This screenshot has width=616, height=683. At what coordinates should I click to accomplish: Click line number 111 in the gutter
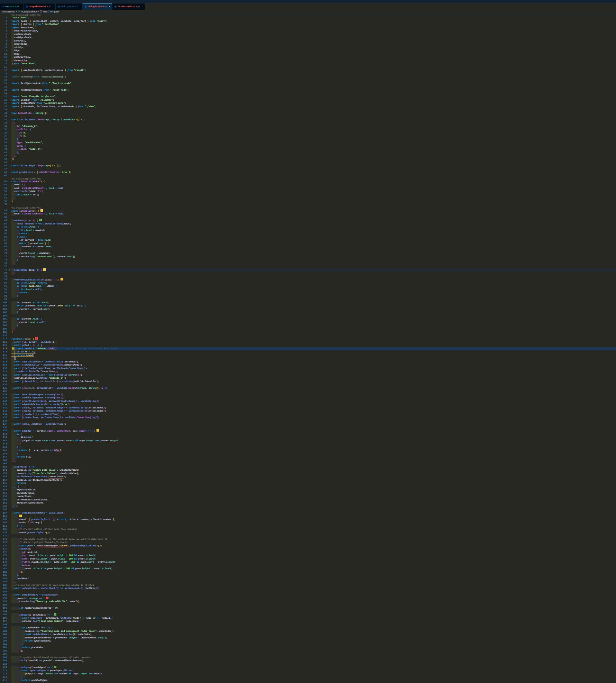click(6, 339)
